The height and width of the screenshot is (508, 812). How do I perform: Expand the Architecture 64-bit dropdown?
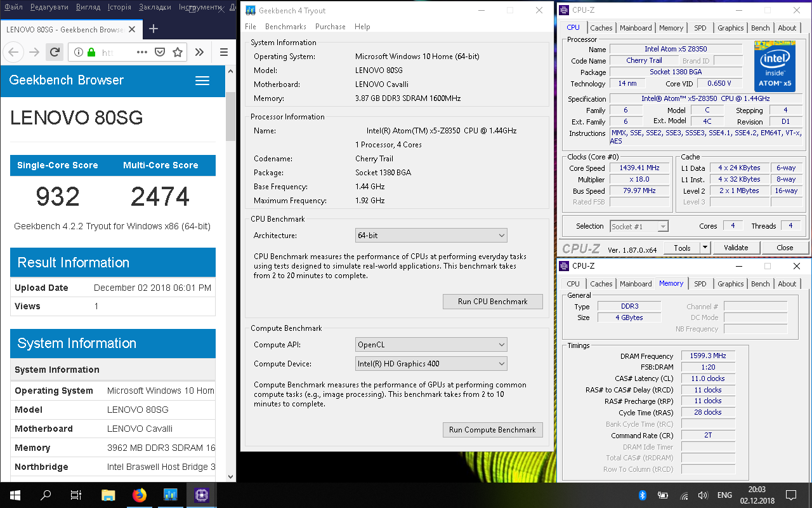[x=431, y=236]
